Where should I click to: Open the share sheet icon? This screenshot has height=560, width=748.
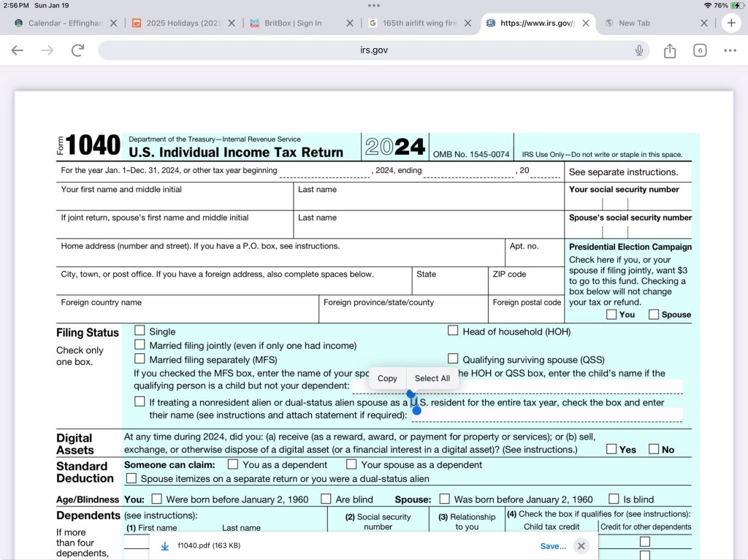(x=670, y=50)
